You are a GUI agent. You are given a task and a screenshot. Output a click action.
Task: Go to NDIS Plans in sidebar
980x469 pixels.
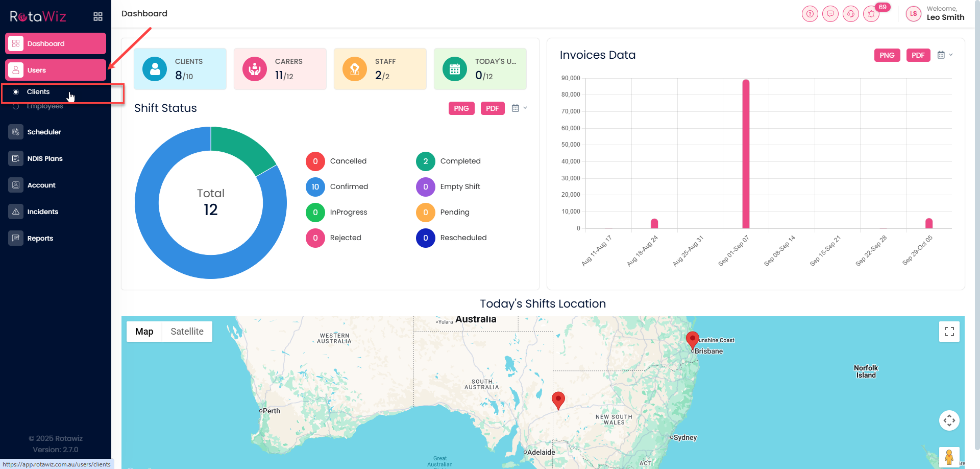click(45, 158)
